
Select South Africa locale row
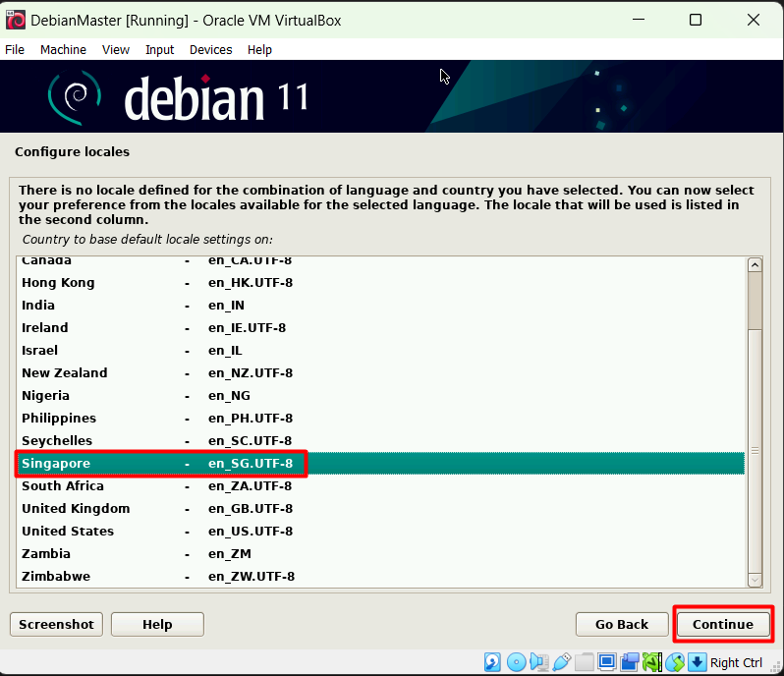(380, 486)
